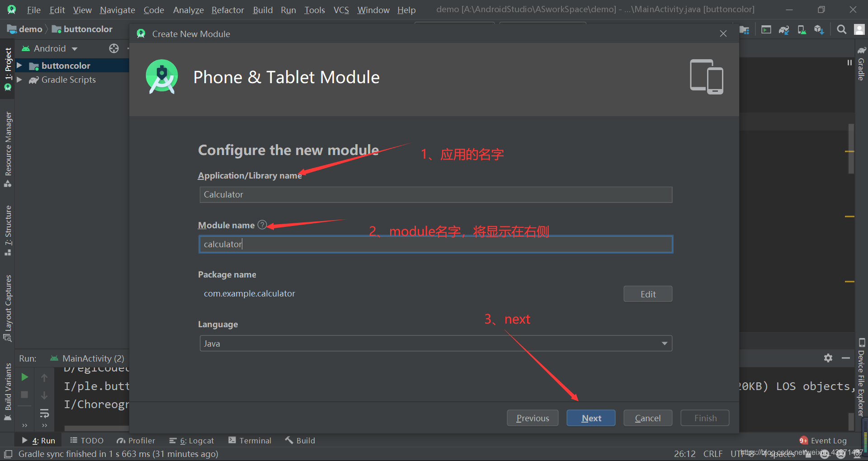868x461 pixels.
Task: Open the Build tool window tab
Action: pyautogui.click(x=300, y=441)
